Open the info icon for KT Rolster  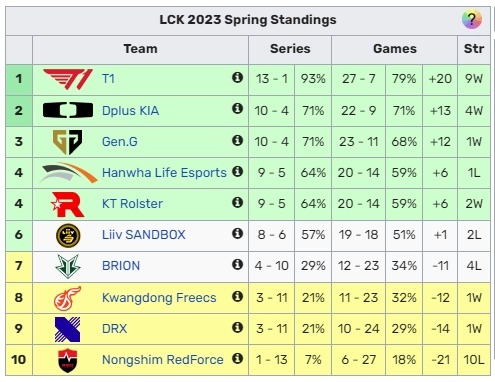tap(237, 202)
